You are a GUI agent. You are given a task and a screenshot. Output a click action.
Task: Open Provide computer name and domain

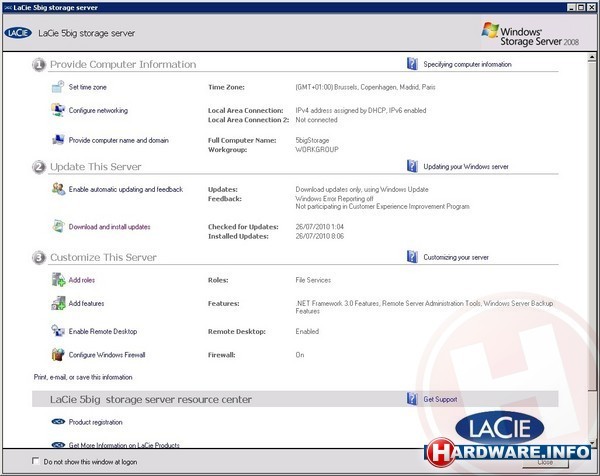point(119,140)
